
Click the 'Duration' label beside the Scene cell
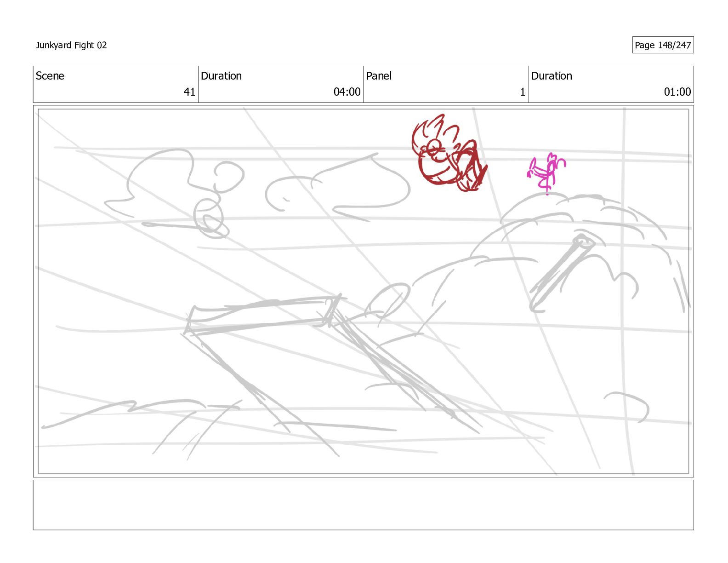coord(221,76)
